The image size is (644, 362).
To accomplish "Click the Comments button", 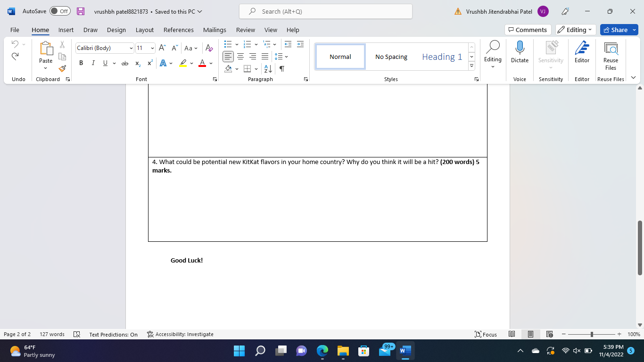I will 528,30.
